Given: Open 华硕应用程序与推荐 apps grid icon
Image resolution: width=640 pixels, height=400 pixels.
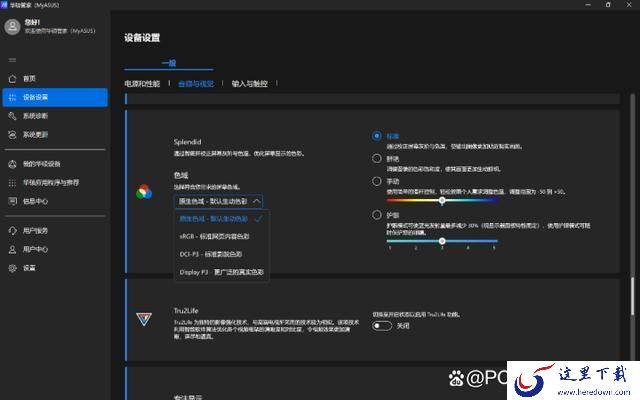Looking at the screenshot, I should [12, 182].
